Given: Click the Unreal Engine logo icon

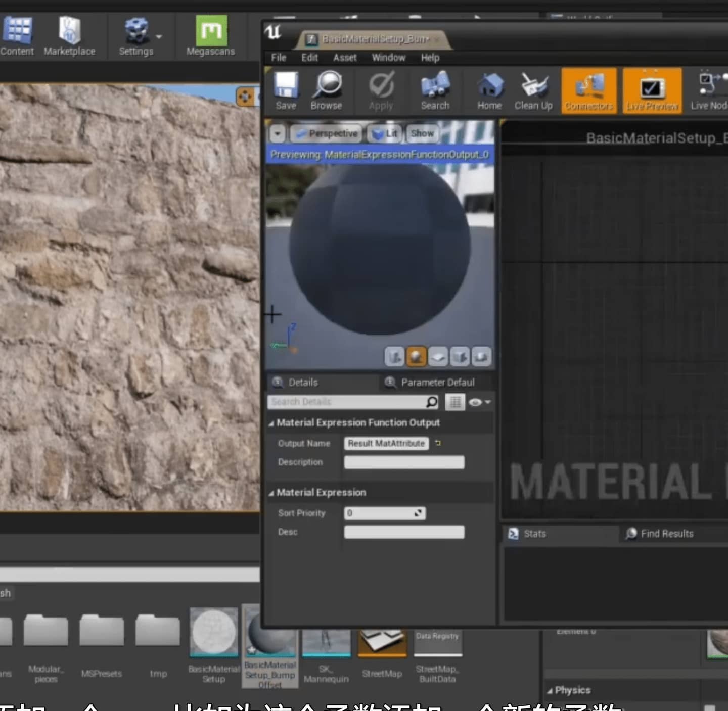Looking at the screenshot, I should (273, 32).
